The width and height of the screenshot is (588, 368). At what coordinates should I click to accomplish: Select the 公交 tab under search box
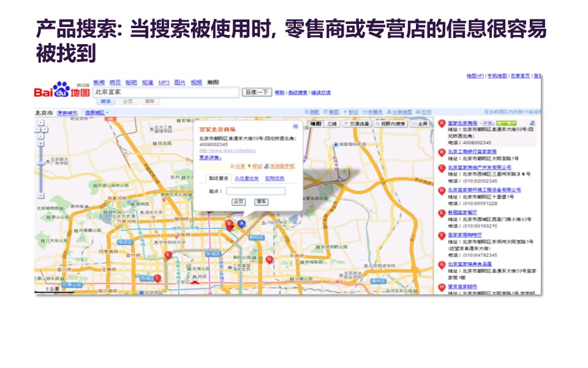coord(127,101)
